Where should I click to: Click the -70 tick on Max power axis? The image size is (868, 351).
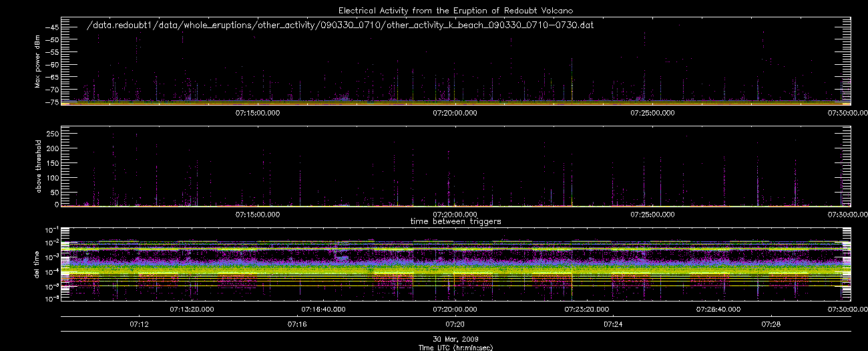point(51,90)
